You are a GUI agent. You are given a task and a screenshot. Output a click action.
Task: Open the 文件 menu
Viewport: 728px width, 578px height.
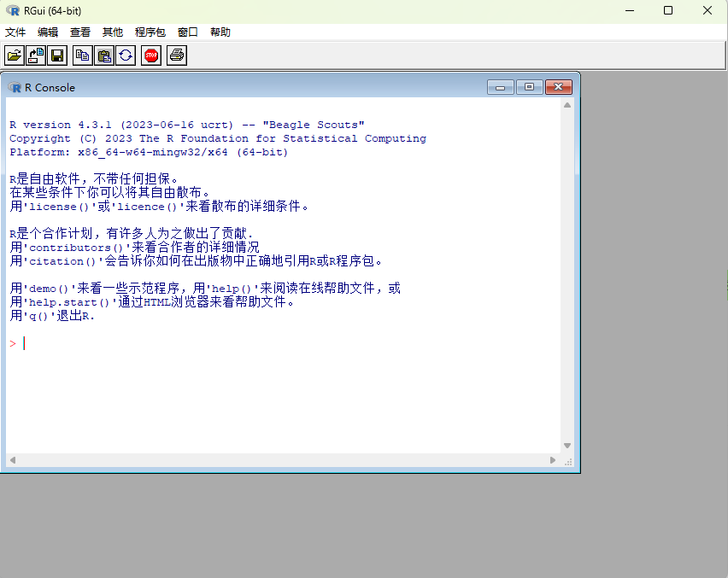click(15, 32)
